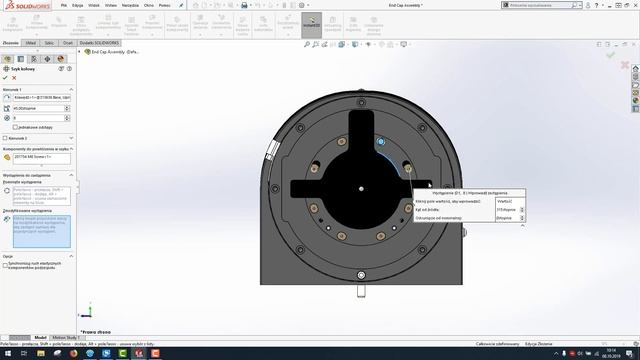This screenshot has width=640, height=360.
Task: Switch to the Oceń ribbon tab
Action: 68,43
